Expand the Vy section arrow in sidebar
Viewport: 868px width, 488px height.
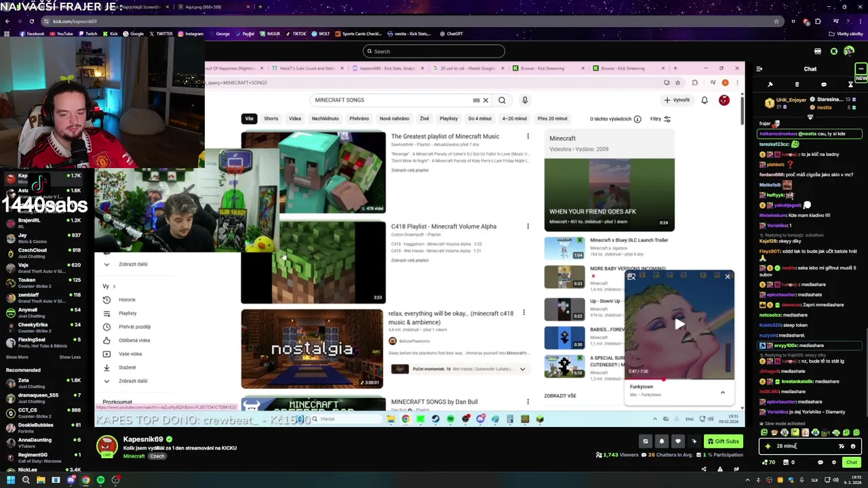pos(114,286)
